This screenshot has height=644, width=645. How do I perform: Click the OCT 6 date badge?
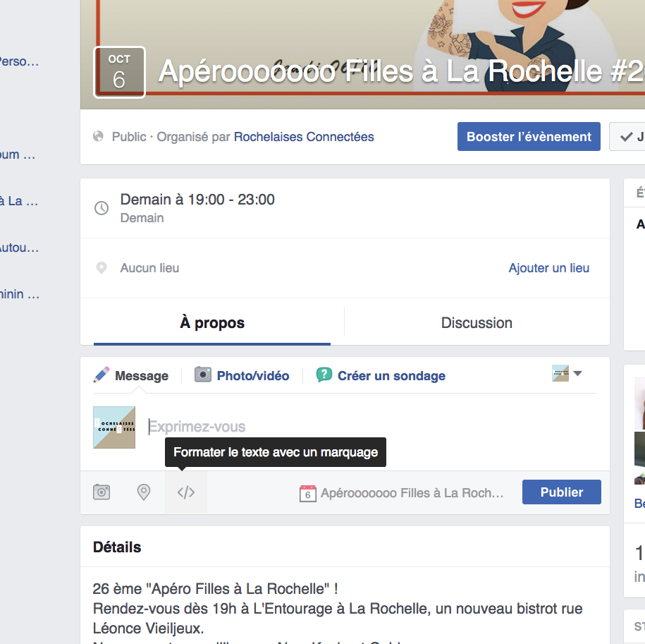tap(119, 72)
